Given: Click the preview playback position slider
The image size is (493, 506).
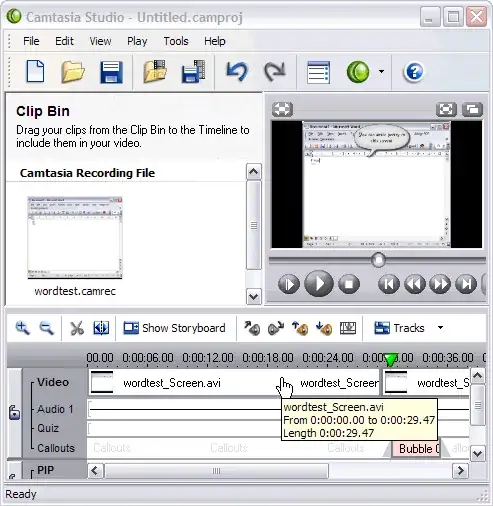Looking at the screenshot, I should [x=378, y=260].
